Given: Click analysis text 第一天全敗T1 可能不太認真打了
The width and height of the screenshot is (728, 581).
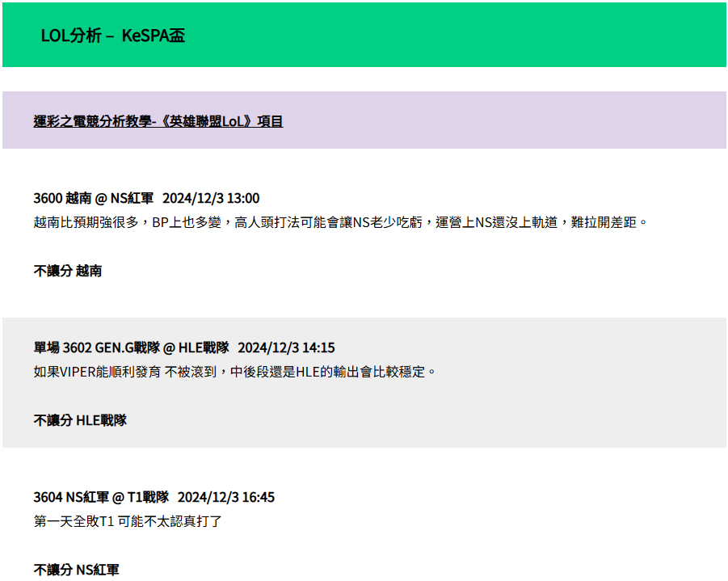Looking at the screenshot, I should [128, 521].
